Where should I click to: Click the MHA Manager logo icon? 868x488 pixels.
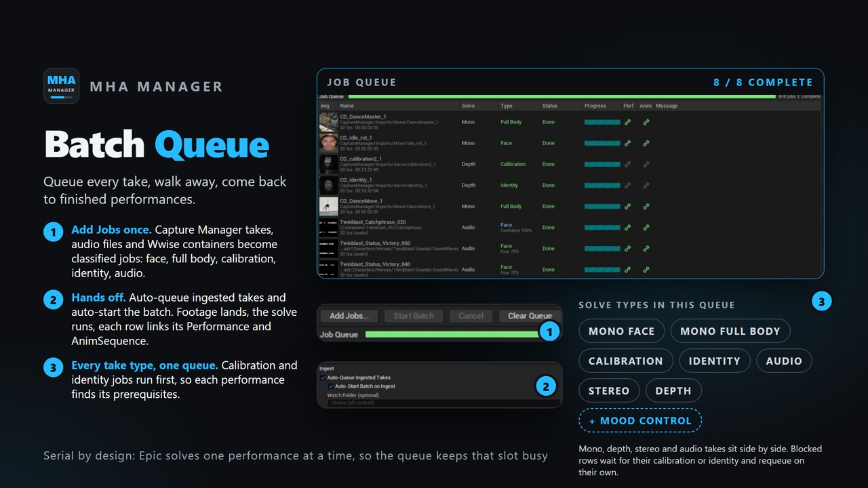point(62,86)
